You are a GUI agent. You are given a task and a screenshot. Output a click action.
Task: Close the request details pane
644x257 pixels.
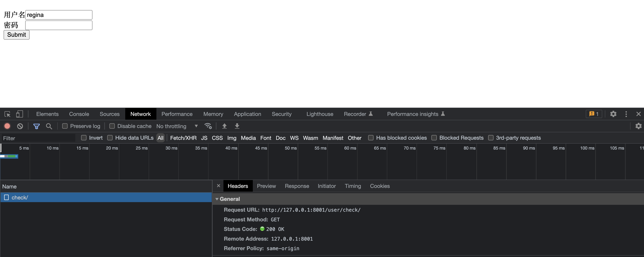tap(219, 186)
